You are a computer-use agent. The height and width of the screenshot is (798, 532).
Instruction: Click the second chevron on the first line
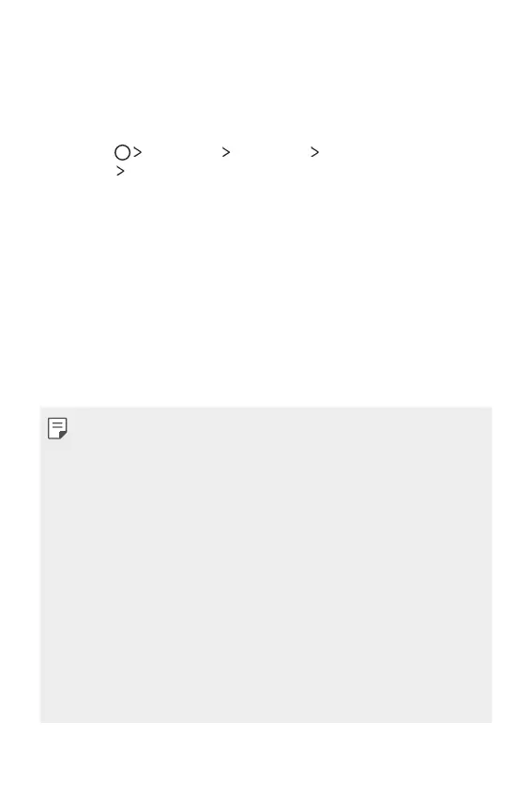tap(226, 152)
